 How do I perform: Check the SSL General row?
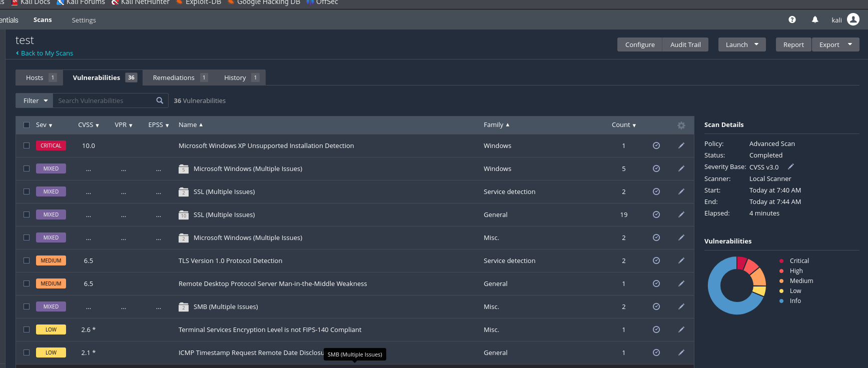click(27, 214)
